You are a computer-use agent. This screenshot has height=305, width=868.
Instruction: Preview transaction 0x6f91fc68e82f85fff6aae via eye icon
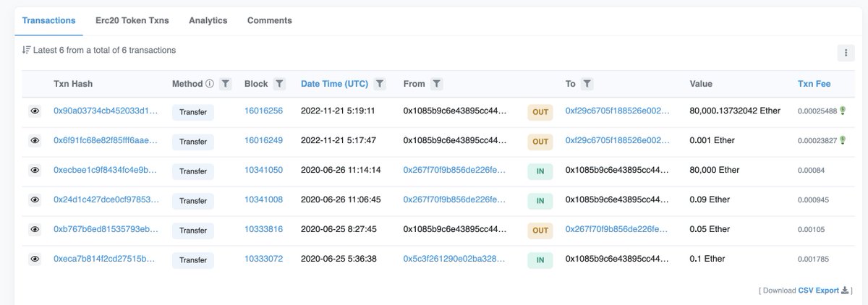point(34,141)
